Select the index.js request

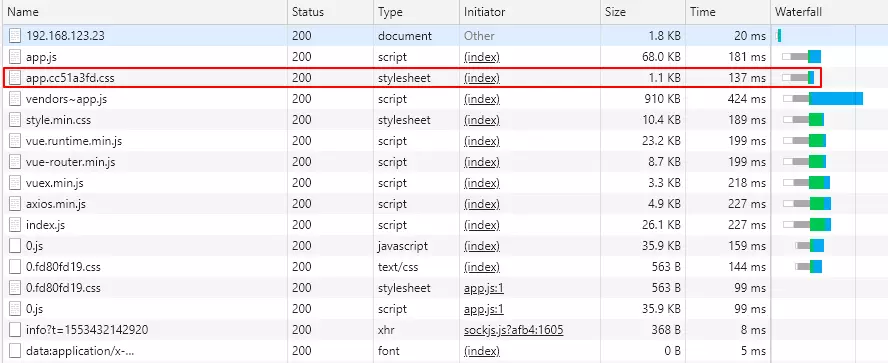pyautogui.click(x=444, y=225)
